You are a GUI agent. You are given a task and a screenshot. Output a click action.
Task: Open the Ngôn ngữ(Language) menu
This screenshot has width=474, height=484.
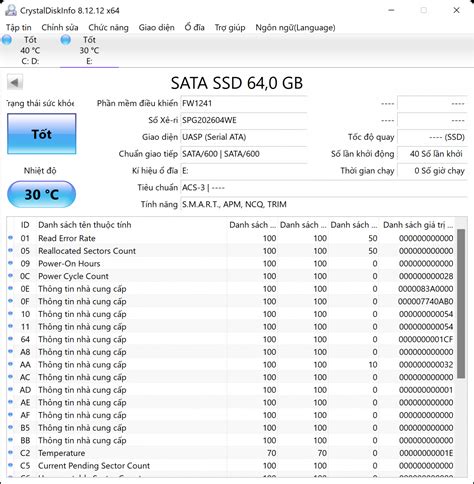click(x=295, y=27)
